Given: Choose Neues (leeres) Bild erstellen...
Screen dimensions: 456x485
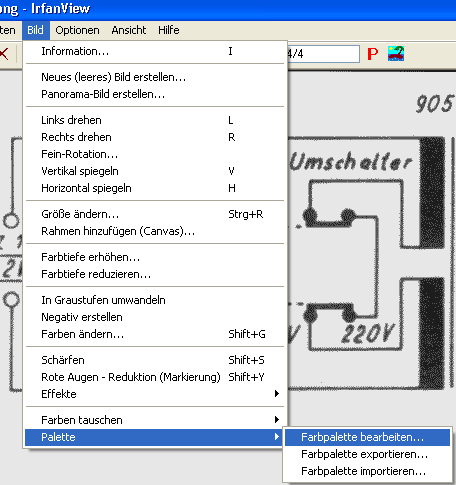Looking at the screenshot, I should pyautogui.click(x=155, y=77).
